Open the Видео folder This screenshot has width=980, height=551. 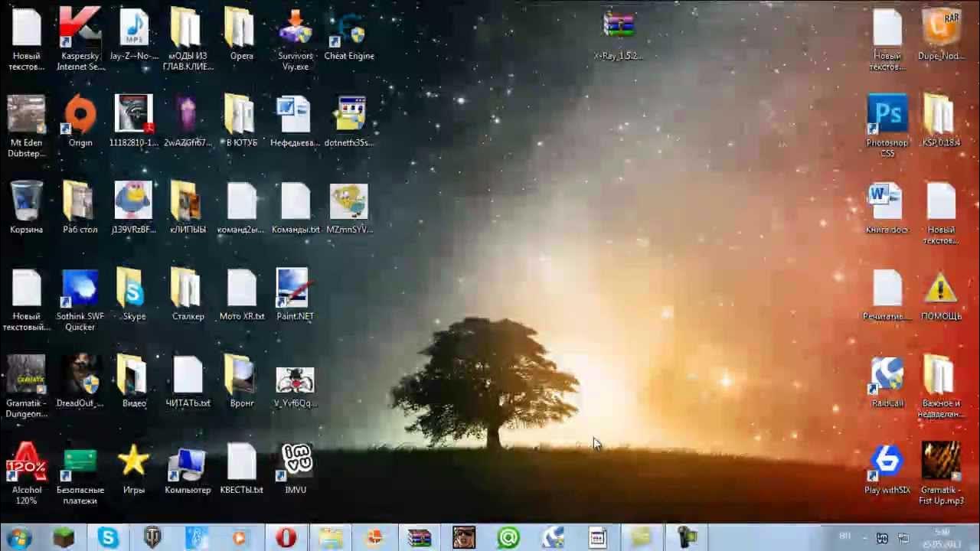[x=134, y=374]
